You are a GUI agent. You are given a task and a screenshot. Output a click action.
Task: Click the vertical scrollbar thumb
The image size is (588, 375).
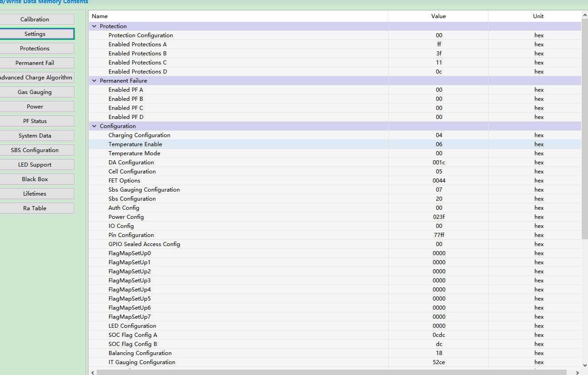point(584,129)
